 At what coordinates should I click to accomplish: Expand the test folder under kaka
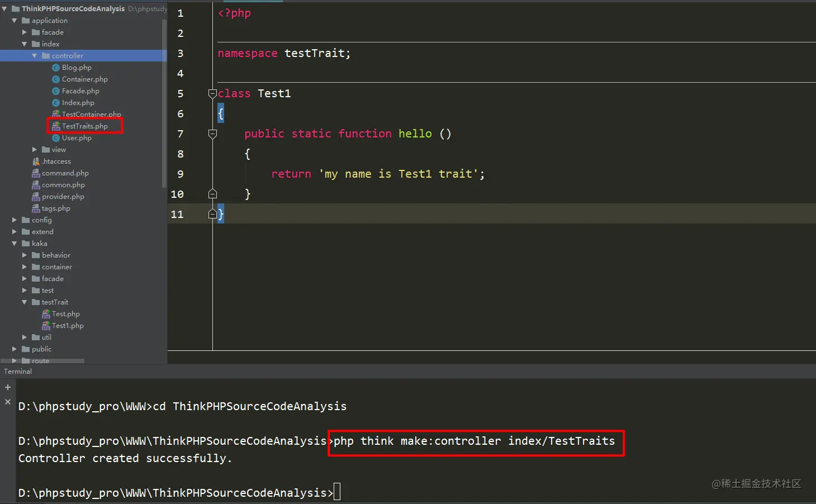(25, 291)
